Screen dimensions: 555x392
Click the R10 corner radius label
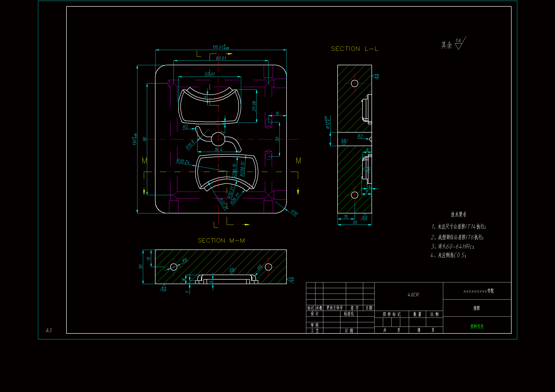tap(294, 212)
